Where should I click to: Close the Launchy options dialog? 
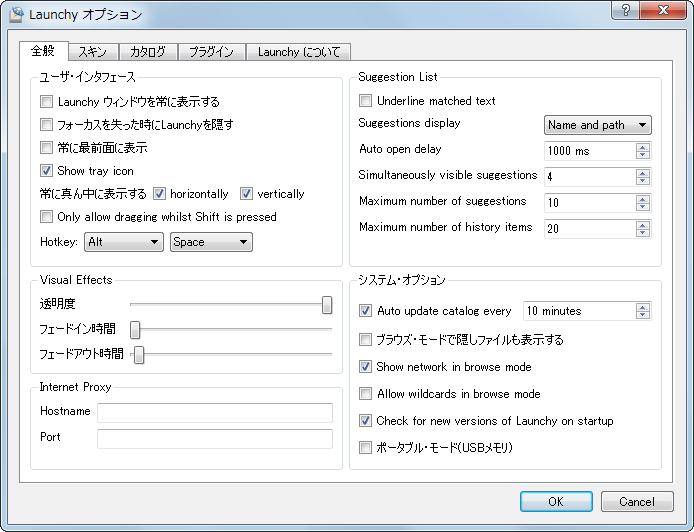[x=663, y=10]
